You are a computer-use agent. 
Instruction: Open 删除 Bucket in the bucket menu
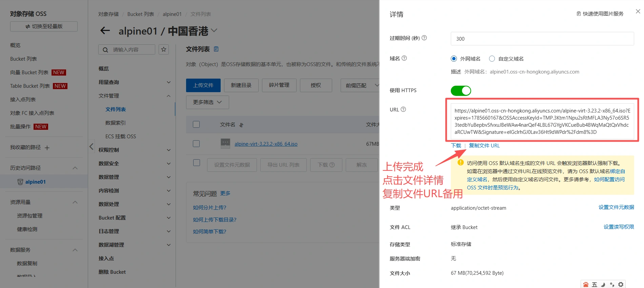(x=112, y=272)
